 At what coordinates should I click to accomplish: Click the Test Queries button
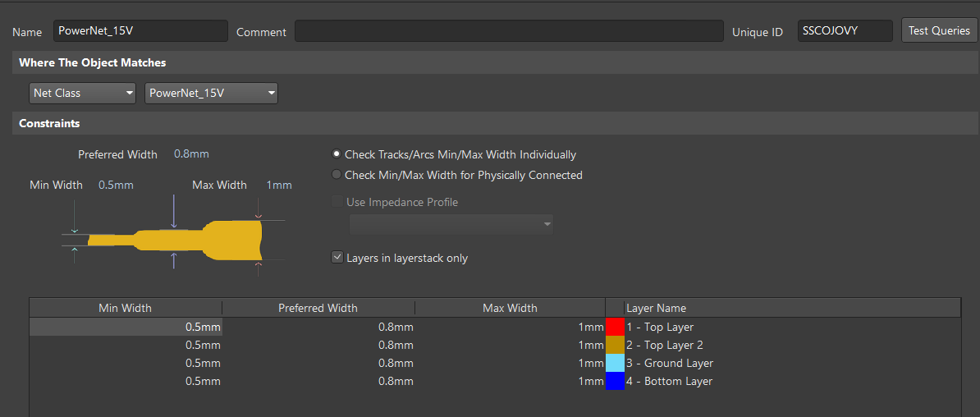(939, 31)
